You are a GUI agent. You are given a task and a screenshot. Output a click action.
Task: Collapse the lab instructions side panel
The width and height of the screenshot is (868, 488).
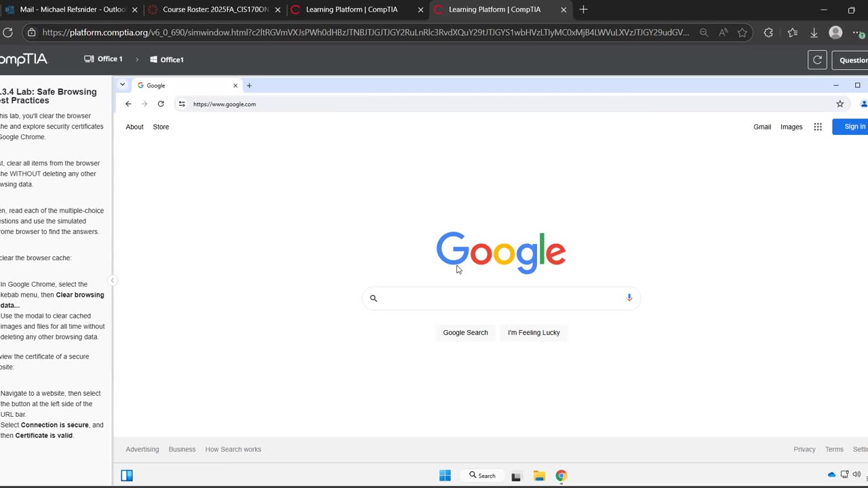[113, 281]
